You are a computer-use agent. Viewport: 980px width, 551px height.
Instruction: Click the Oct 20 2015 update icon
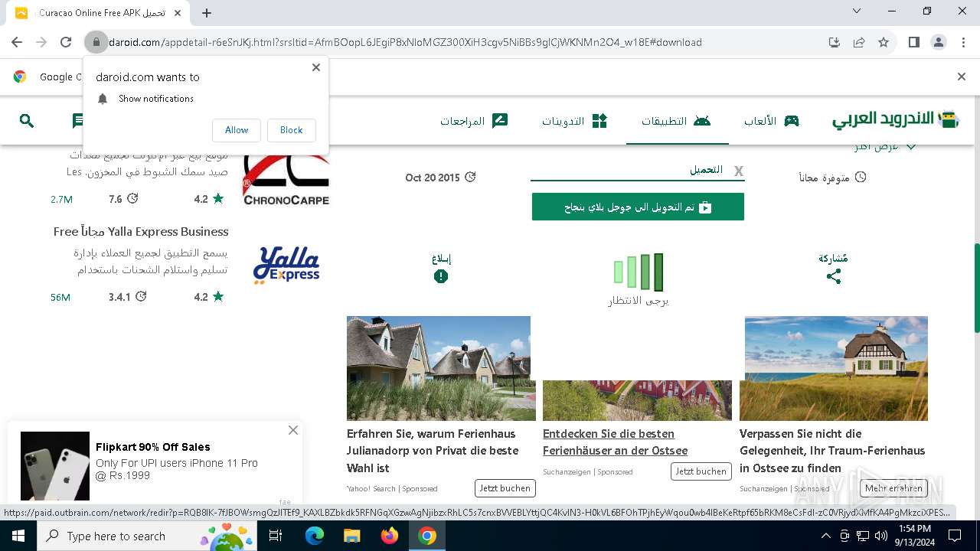pyautogui.click(x=470, y=177)
